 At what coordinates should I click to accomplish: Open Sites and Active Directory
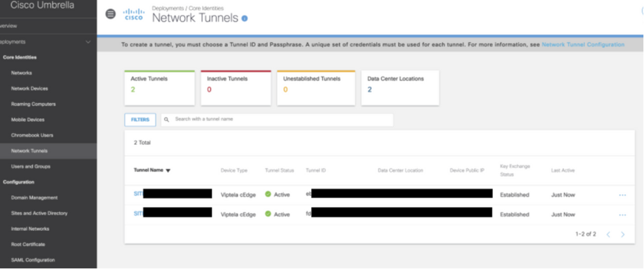tap(39, 213)
